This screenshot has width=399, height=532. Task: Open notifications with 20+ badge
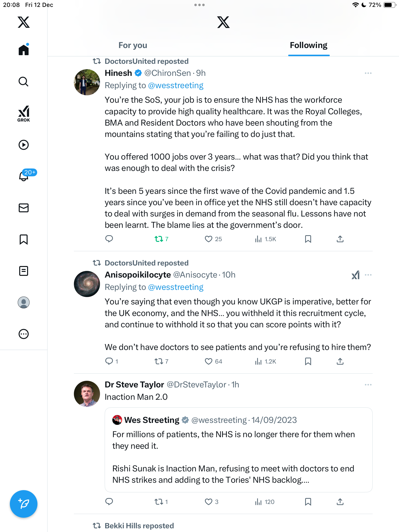point(24,176)
